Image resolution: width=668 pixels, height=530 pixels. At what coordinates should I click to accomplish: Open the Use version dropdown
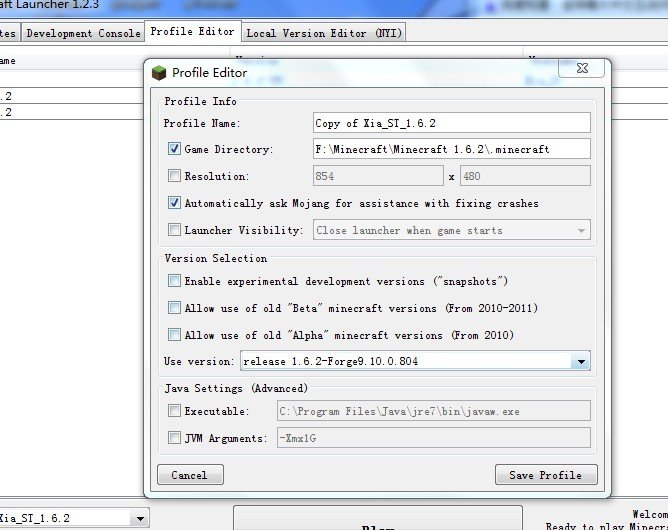580,361
